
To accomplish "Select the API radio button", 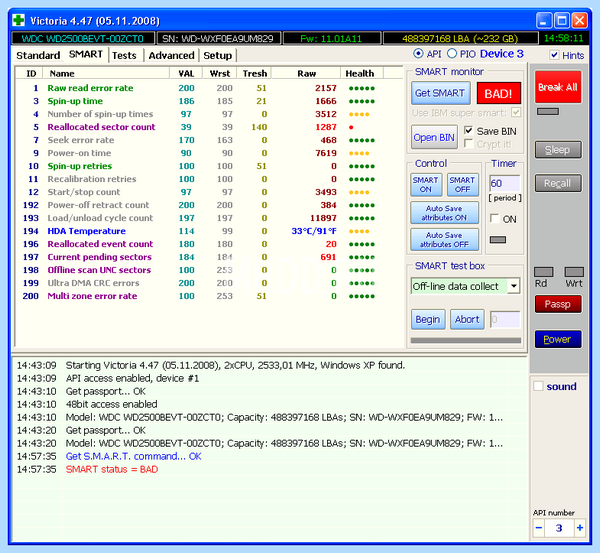I will pos(418,54).
